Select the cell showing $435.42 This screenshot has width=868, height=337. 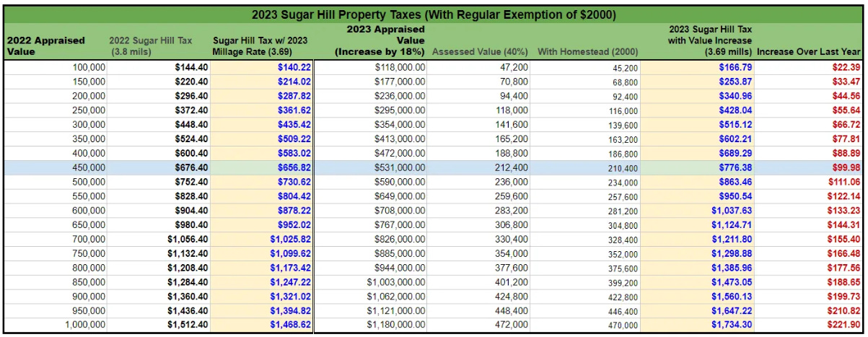pos(261,124)
